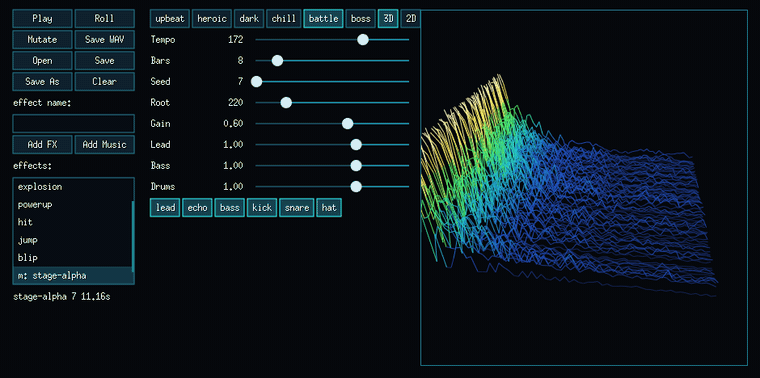This screenshot has height=378, width=760.
Task: Click the 3D waveform visualizer
Action: [584, 188]
